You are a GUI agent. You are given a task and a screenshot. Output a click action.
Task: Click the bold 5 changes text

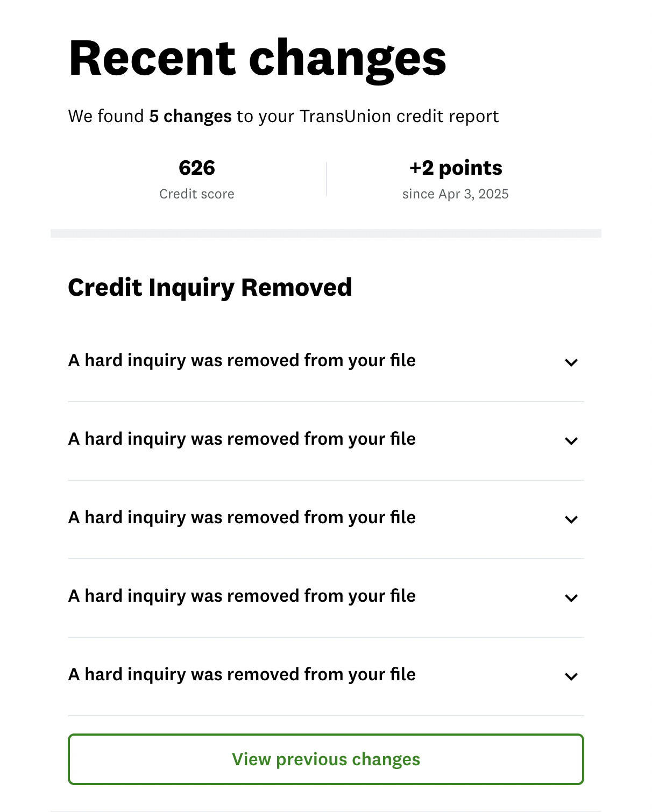(x=190, y=116)
